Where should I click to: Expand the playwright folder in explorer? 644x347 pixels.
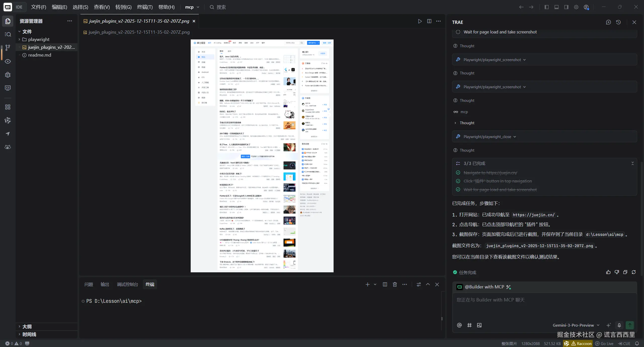[x=39, y=39]
